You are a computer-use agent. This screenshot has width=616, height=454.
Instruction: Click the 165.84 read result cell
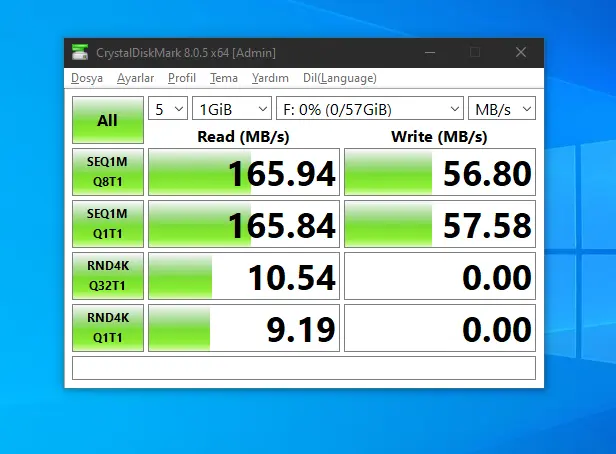click(x=244, y=223)
